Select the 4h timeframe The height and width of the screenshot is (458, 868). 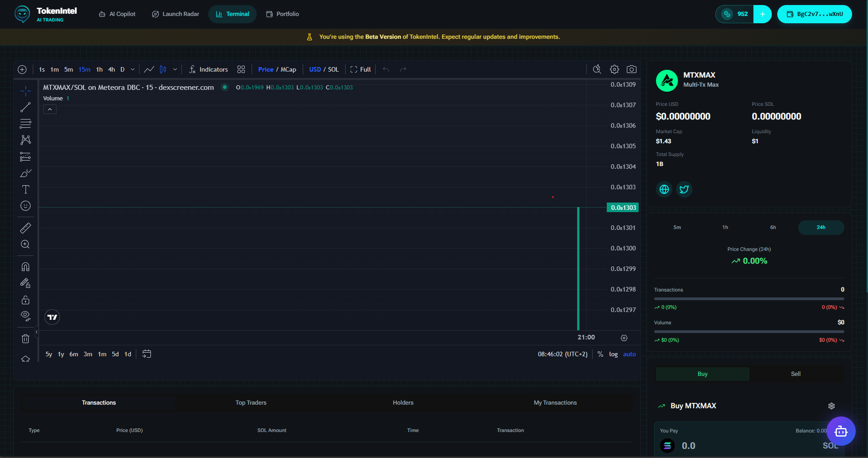coord(111,69)
